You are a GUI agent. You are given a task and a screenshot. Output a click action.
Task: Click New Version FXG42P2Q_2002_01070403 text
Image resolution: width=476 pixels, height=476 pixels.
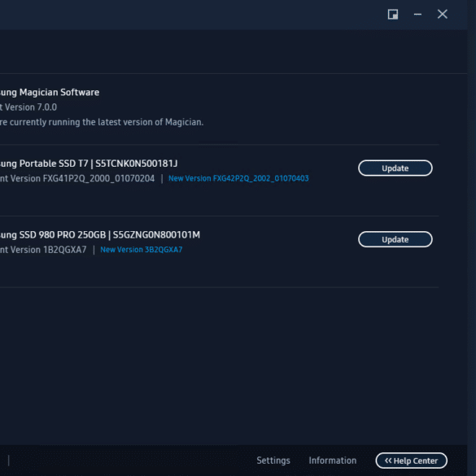pyautogui.click(x=238, y=178)
